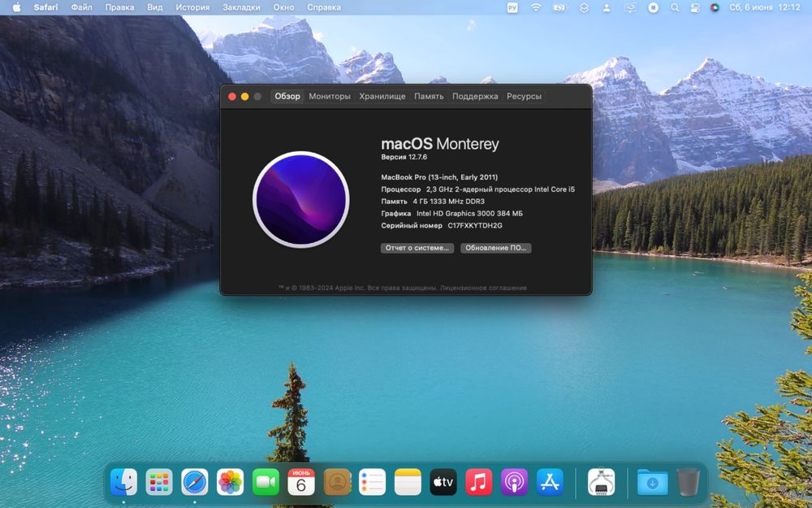
Task: Switch to the Память tab
Action: click(429, 96)
